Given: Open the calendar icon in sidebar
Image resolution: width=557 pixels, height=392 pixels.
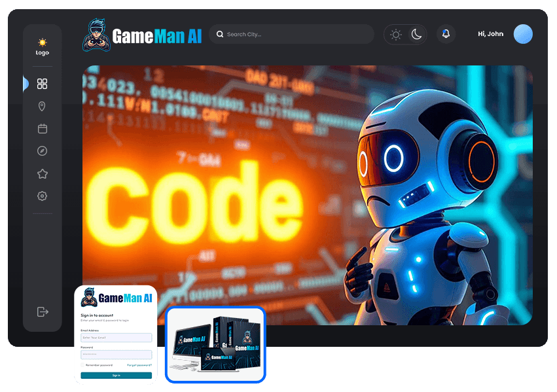Looking at the screenshot, I should click(x=43, y=128).
